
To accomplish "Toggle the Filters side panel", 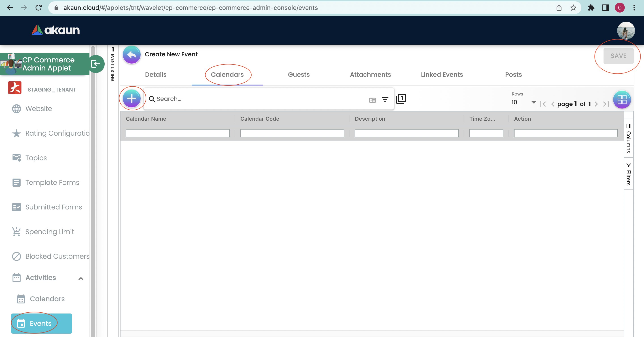I will [x=628, y=174].
